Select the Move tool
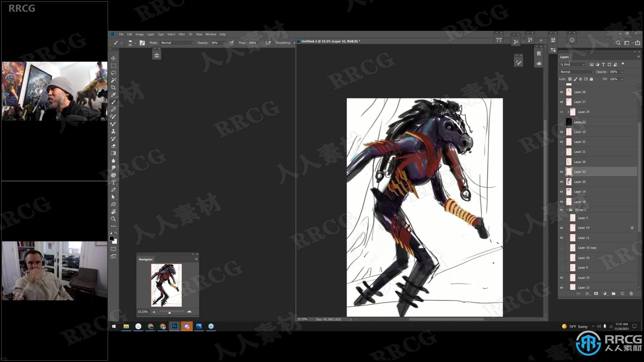 point(113,58)
